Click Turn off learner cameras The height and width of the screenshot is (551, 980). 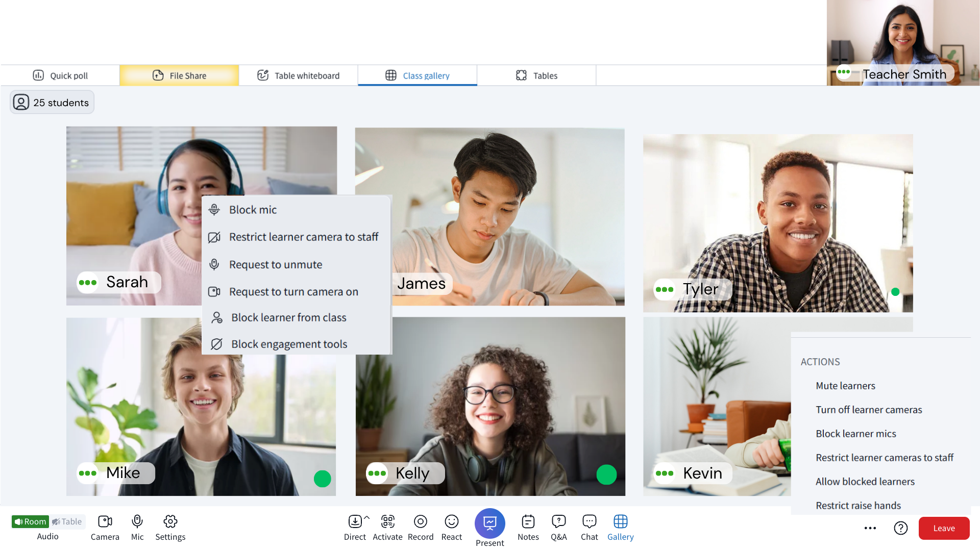pos(869,410)
